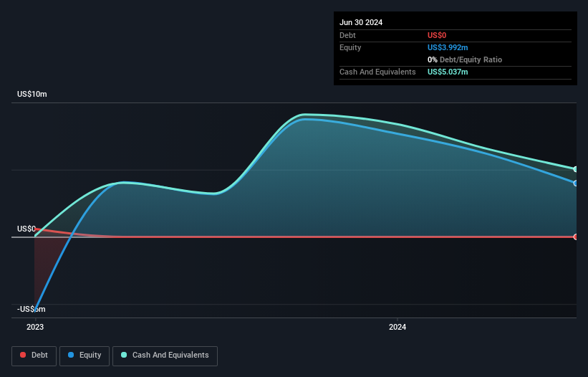Click the US$0 y-axis label
The height and width of the screenshot is (377, 588).
coord(26,229)
